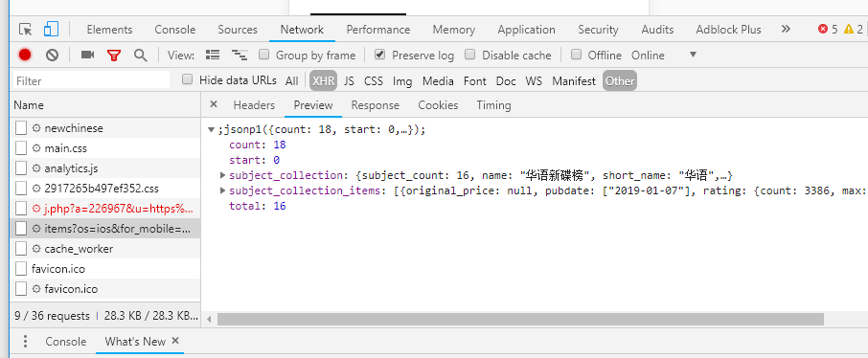Select the red j.php request row

[x=105, y=209]
